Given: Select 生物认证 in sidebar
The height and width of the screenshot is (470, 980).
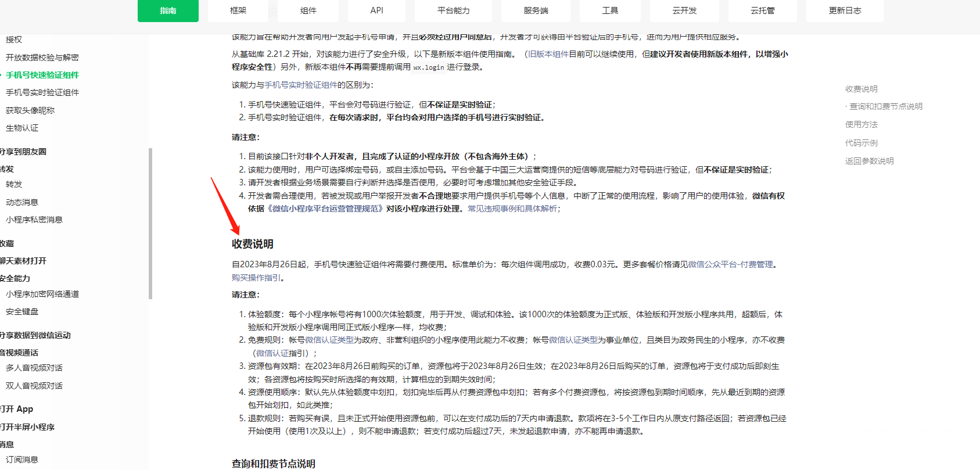Looking at the screenshot, I should (x=22, y=128).
